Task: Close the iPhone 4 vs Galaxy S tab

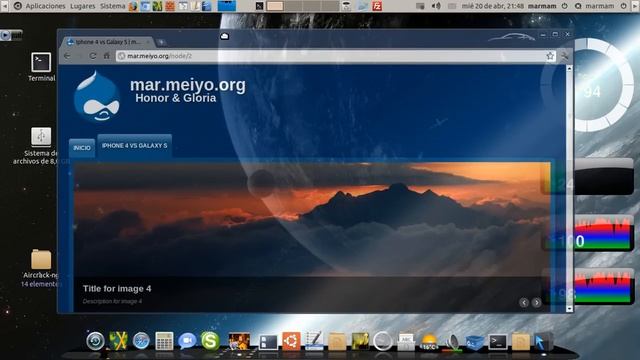Action: point(148,42)
